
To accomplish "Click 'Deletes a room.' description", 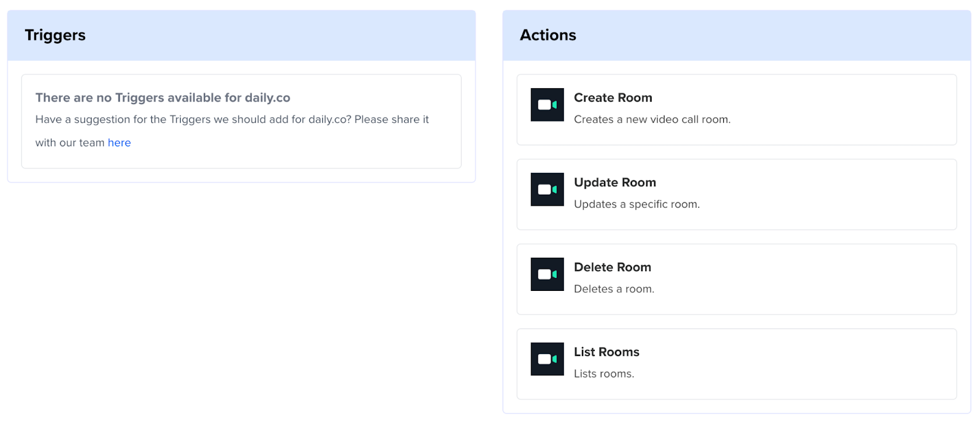I will [x=614, y=289].
